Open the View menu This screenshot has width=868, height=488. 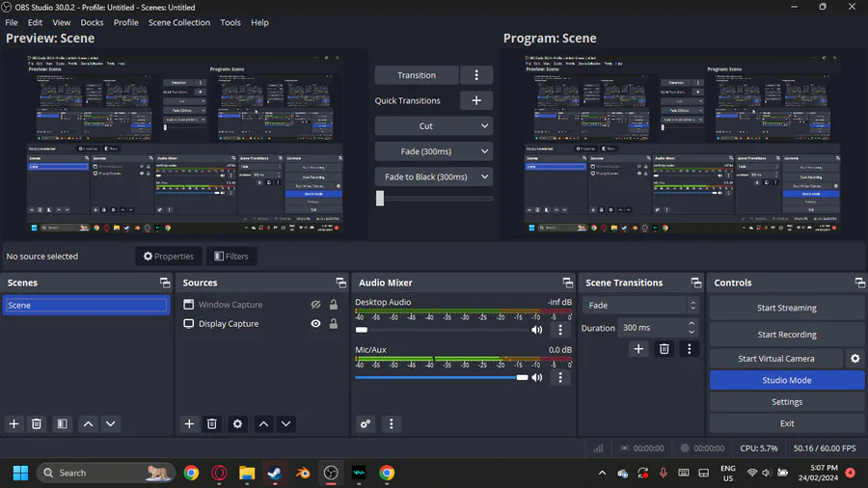pos(62,23)
